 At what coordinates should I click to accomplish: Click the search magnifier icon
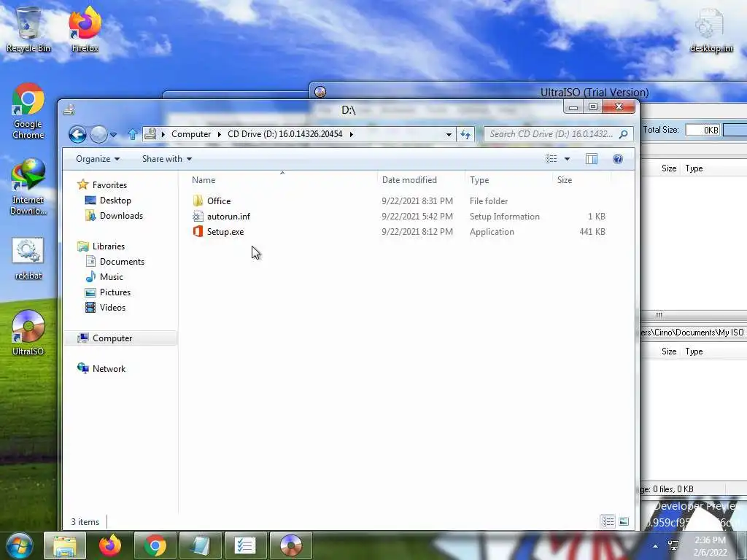[x=623, y=134]
